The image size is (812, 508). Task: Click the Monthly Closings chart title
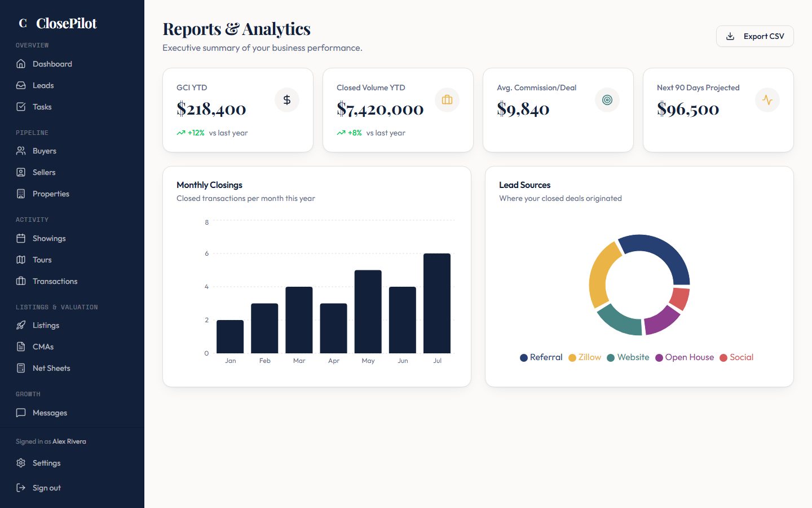[x=209, y=185]
